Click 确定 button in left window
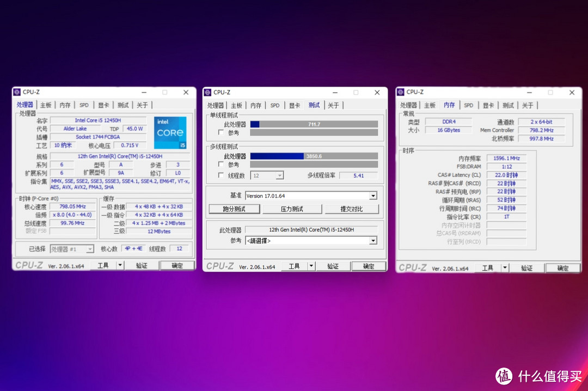588x391 pixels. coord(177,265)
